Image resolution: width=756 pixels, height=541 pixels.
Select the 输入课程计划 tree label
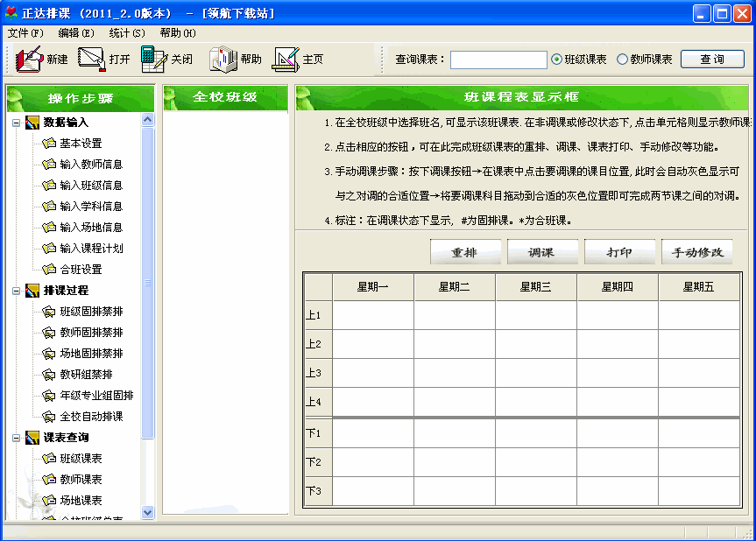click(x=91, y=248)
